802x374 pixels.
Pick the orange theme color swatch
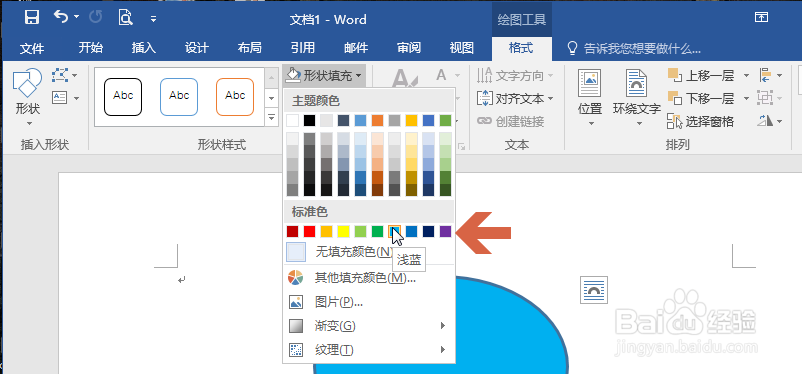pos(377,120)
